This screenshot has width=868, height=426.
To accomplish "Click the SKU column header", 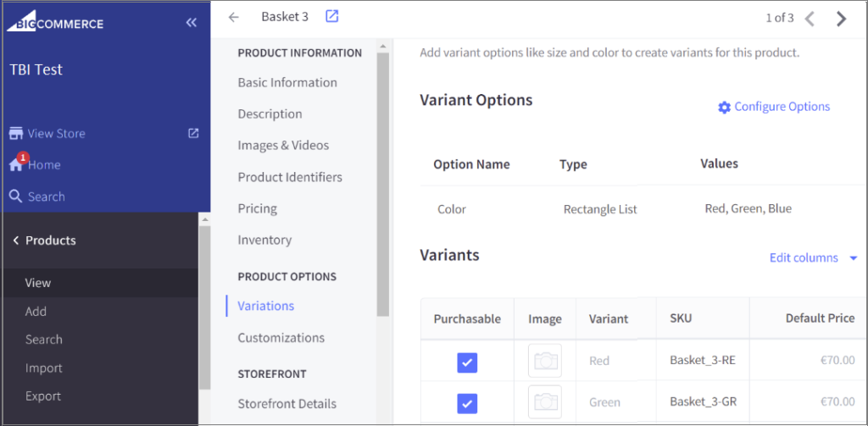I will click(681, 318).
